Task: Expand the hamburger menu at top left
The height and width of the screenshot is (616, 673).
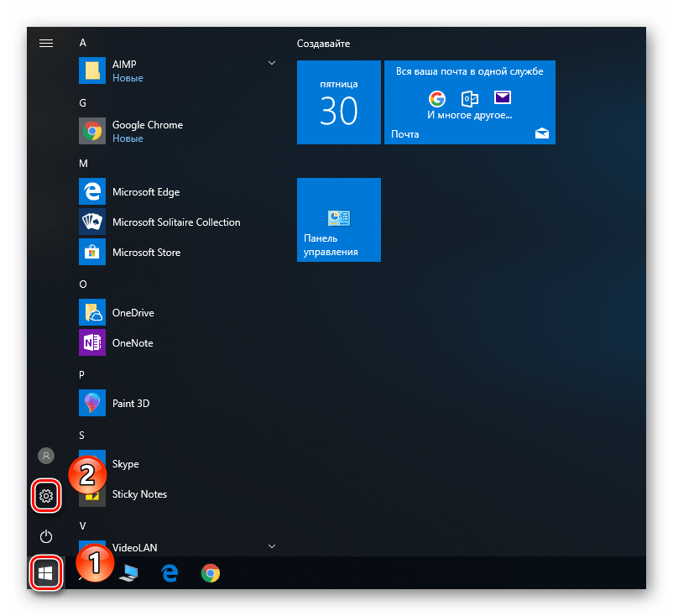Action: [46, 43]
